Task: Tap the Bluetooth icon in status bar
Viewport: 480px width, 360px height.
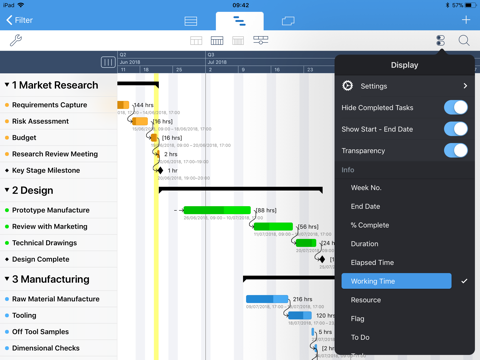Action: pos(448,5)
